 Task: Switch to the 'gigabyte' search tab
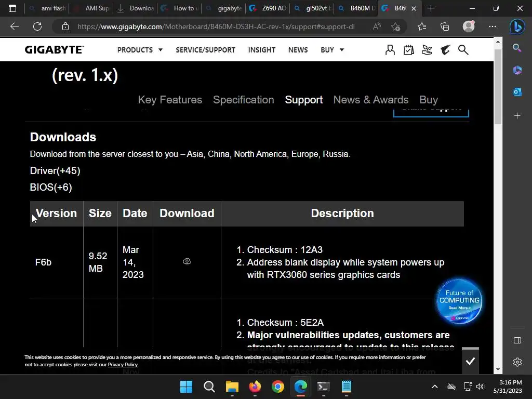[224, 8]
